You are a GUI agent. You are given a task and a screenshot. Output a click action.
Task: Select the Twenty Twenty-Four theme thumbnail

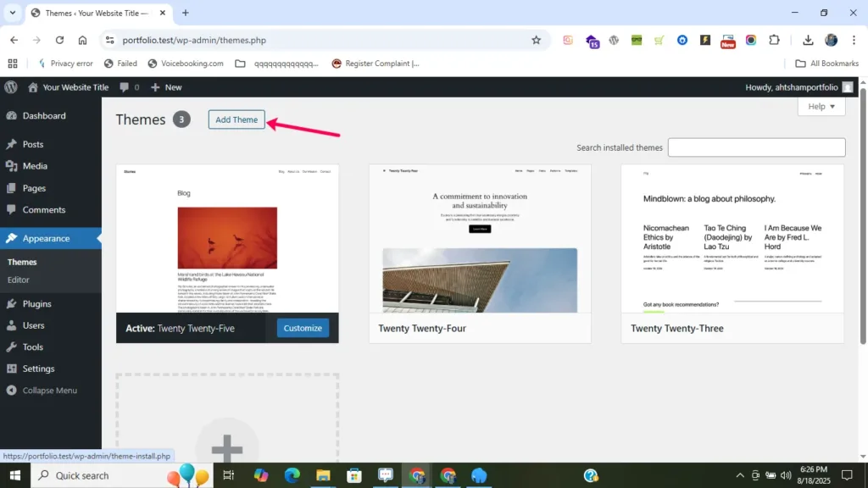point(480,239)
